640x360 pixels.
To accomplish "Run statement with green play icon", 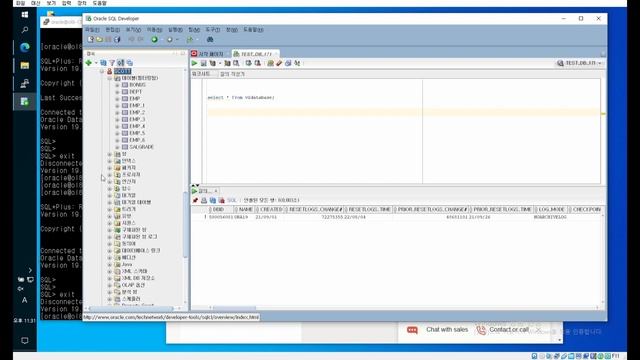I will click(x=195, y=63).
